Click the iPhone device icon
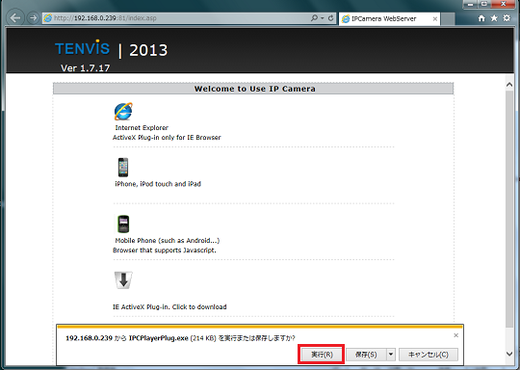520x370 pixels. [x=123, y=167]
